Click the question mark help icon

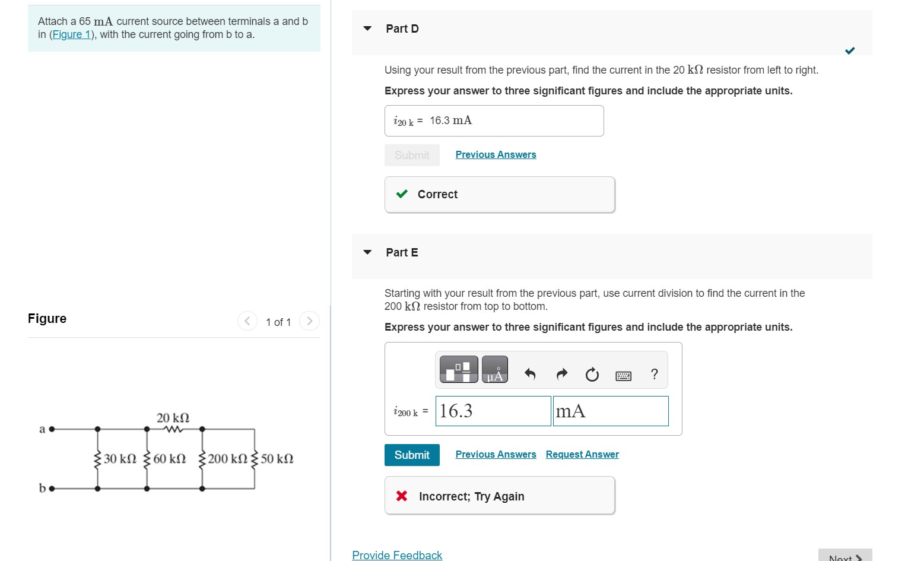pyautogui.click(x=653, y=374)
